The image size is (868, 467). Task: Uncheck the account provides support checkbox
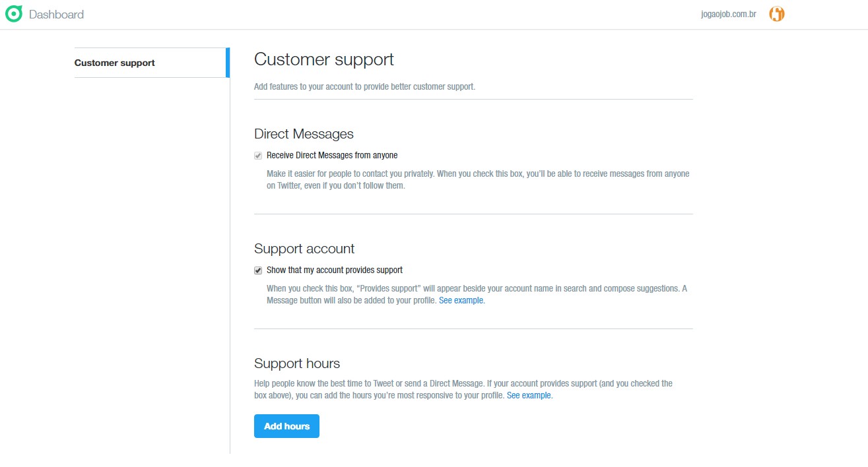(258, 270)
